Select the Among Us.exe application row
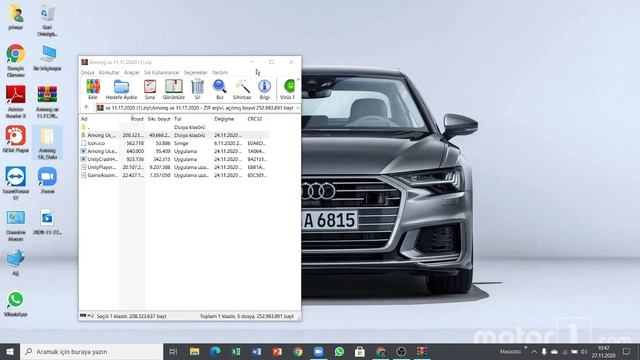The height and width of the screenshot is (360, 640). tap(174, 151)
